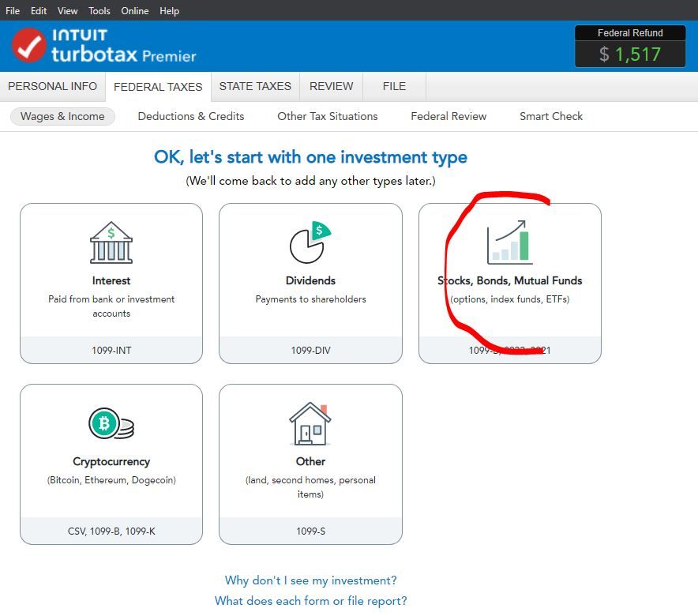The height and width of the screenshot is (616, 698).
Task: Click the pie chart Dividends icon
Action: click(x=310, y=242)
